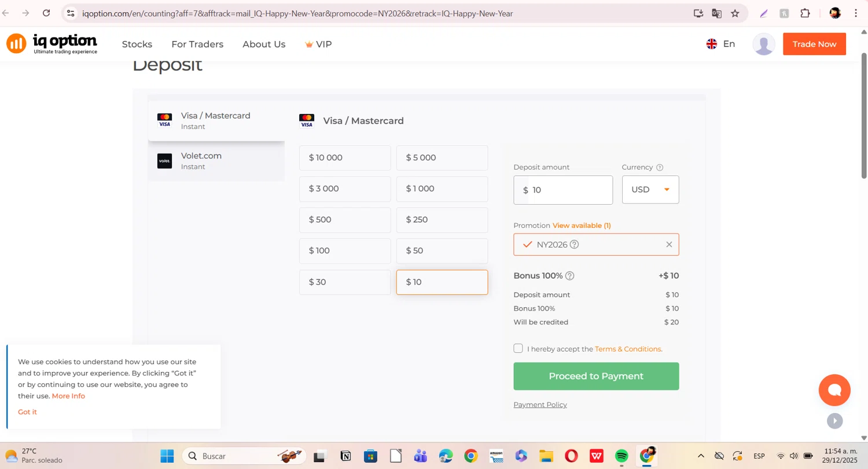The width and height of the screenshot is (868, 469).
Task: Choose the $ 1 000 deposit amount
Action: 442,189
